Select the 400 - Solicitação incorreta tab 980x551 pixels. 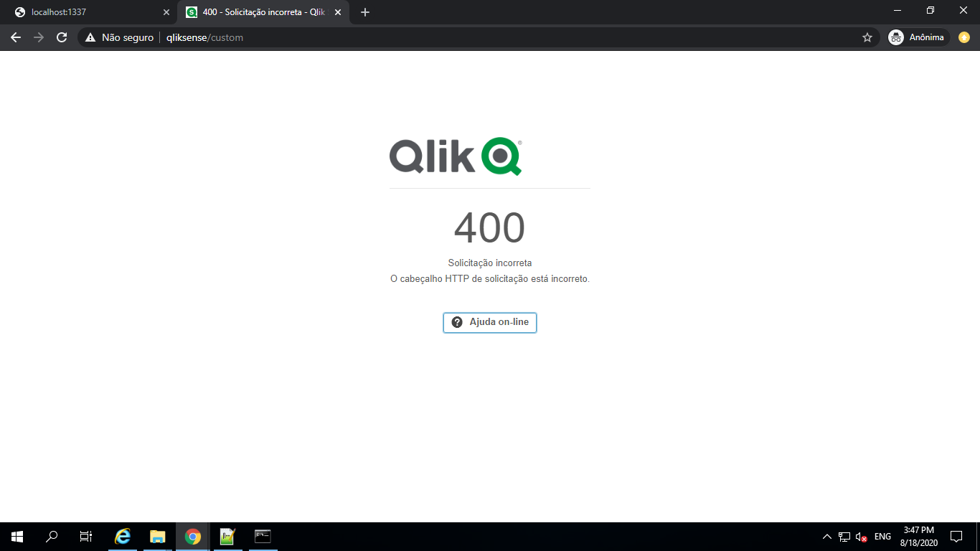coord(262,12)
